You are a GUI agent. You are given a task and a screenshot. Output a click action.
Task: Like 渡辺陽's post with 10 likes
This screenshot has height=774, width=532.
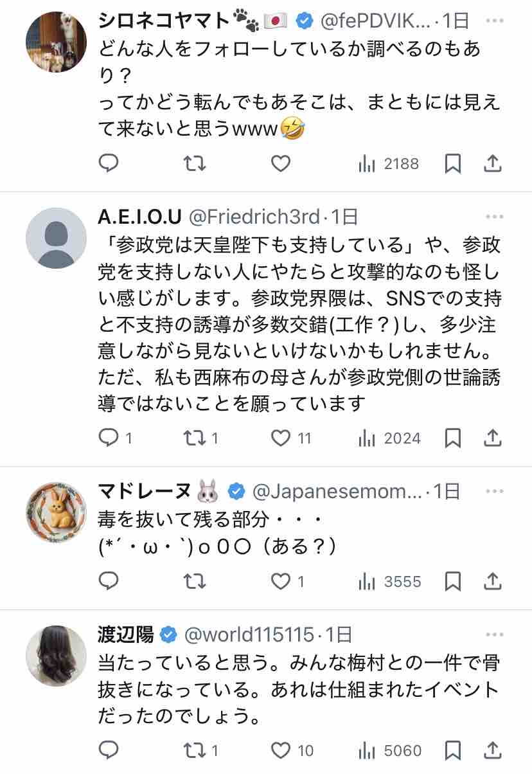tap(280, 750)
